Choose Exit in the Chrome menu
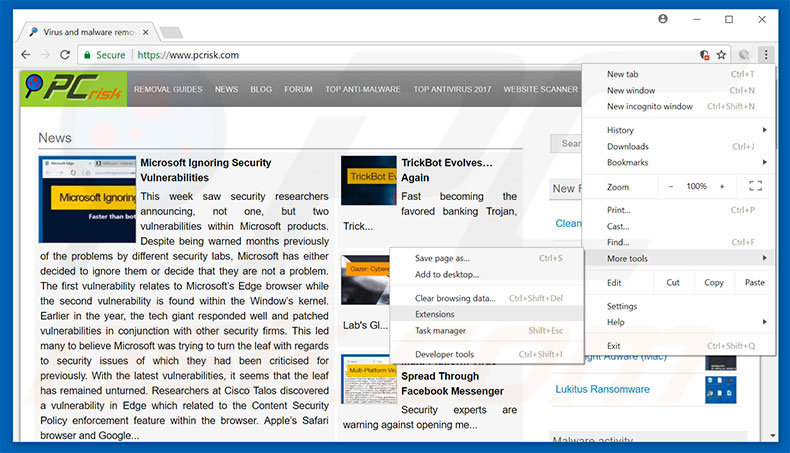Screen dimensions: 790x453 (x=679, y=346)
